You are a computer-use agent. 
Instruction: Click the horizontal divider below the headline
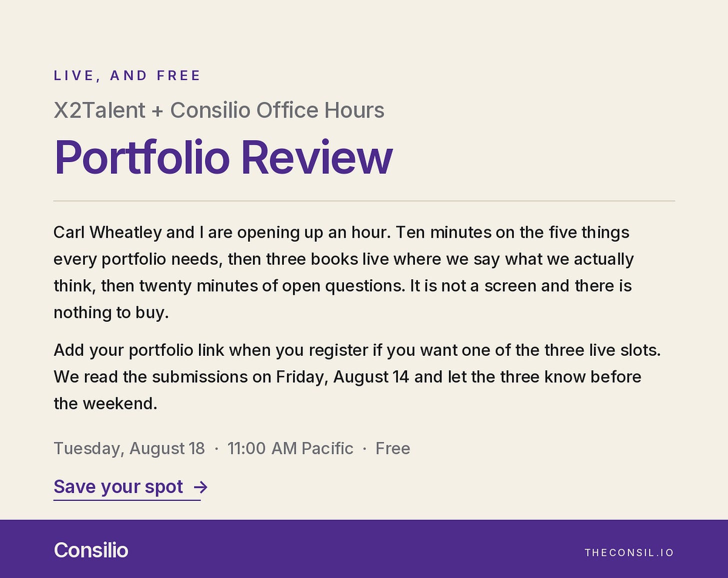click(x=364, y=201)
